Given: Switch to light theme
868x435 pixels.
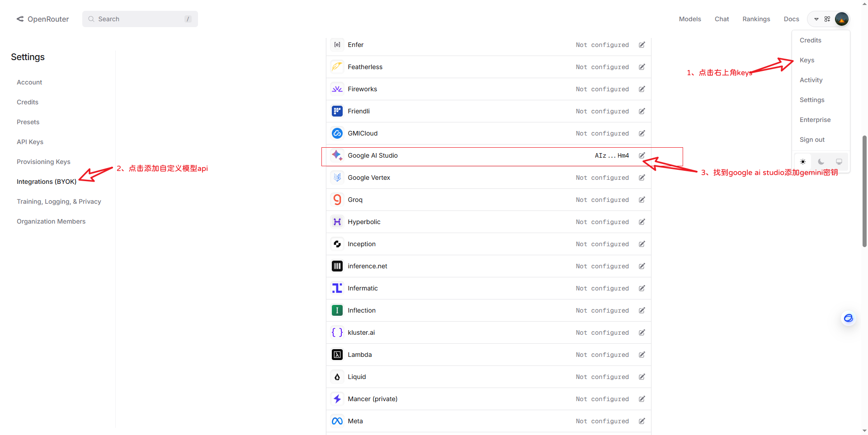Looking at the screenshot, I should point(803,162).
